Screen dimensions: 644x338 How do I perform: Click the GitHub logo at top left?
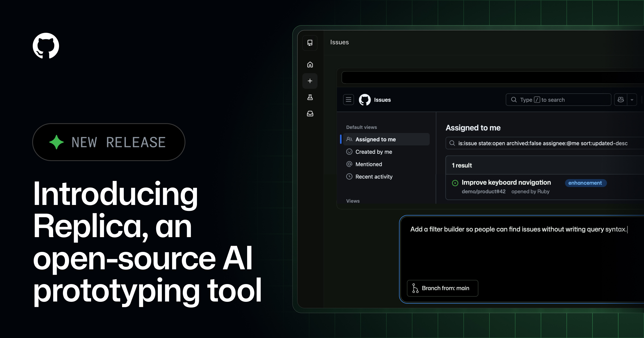point(46,46)
